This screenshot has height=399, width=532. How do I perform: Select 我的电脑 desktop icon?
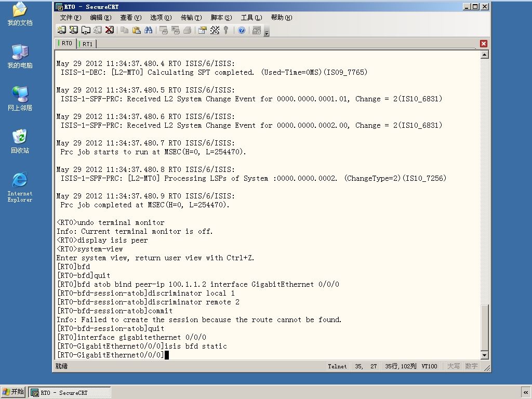click(20, 56)
